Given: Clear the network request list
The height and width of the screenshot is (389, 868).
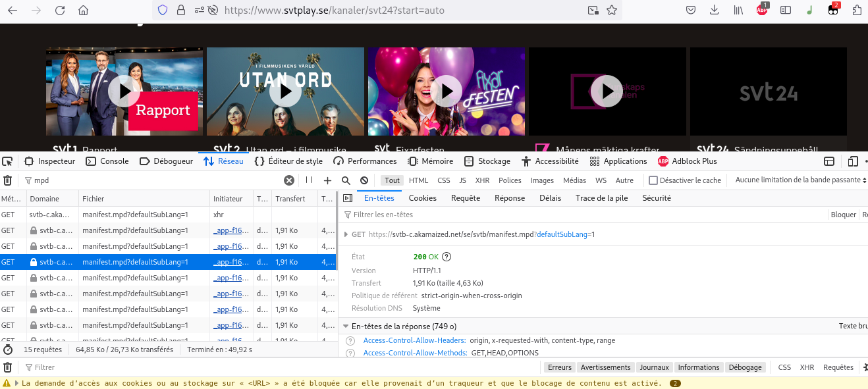Looking at the screenshot, I should (7, 180).
